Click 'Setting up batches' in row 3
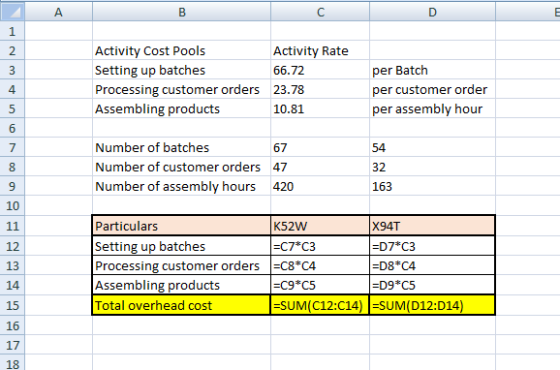The width and height of the screenshot is (560, 370). click(181, 70)
